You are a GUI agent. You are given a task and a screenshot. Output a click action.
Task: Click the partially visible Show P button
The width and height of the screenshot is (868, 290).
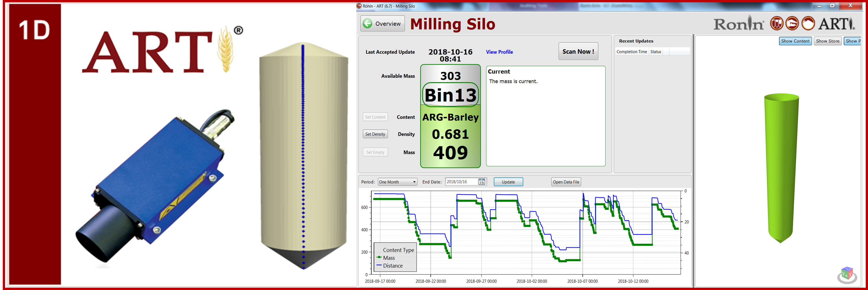(853, 41)
